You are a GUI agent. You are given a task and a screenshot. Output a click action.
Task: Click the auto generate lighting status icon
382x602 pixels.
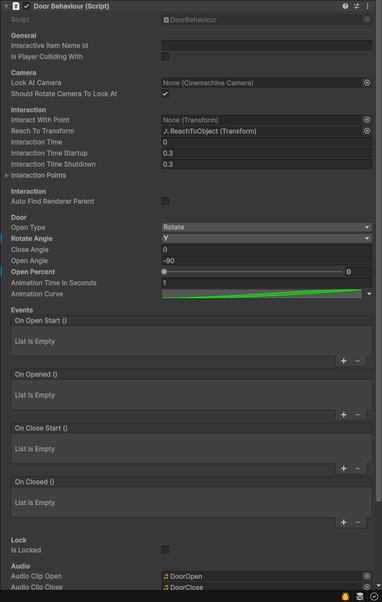click(x=345, y=596)
